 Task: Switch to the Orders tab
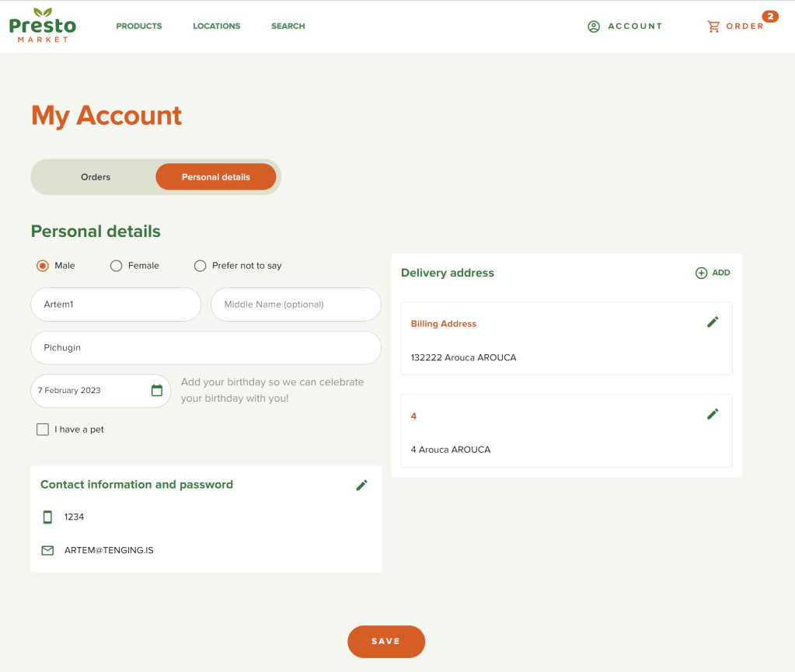[x=96, y=177]
